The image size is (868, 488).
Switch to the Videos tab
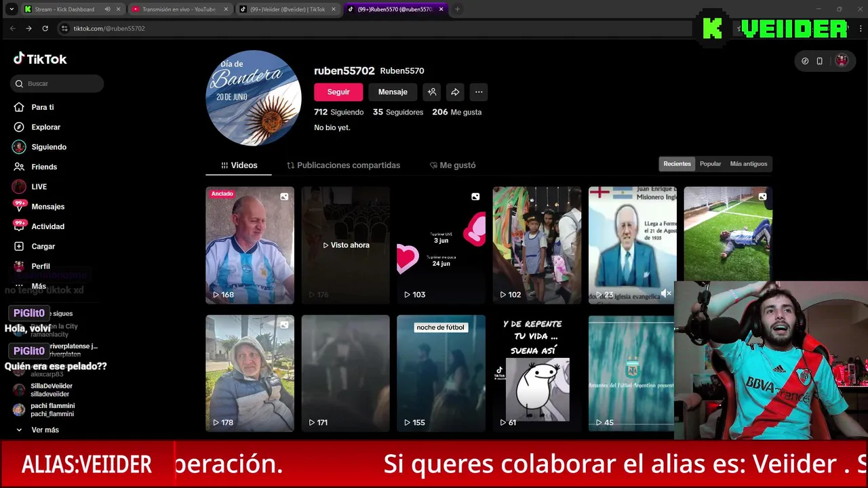pos(239,165)
